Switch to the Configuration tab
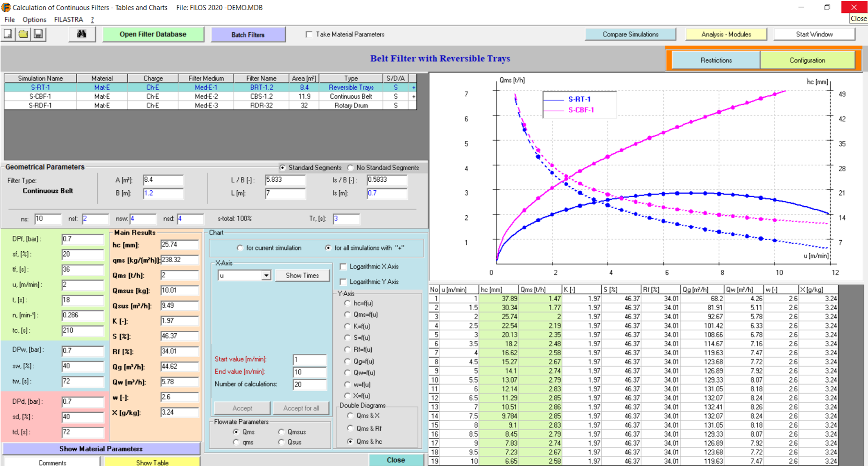This screenshot has width=868, height=466. click(808, 60)
